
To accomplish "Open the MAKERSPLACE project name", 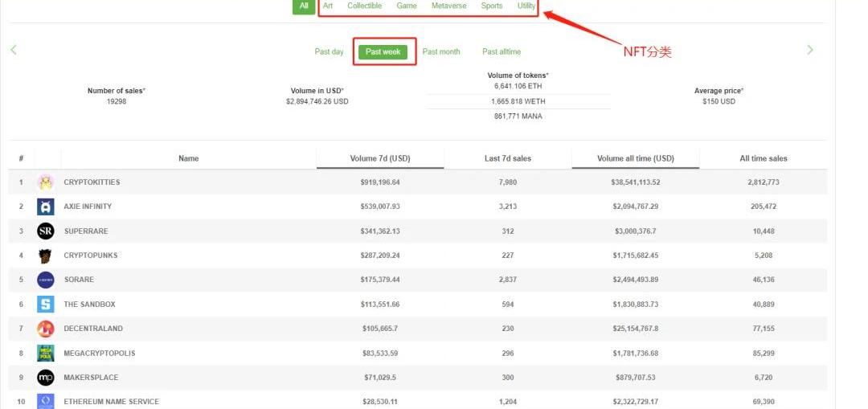I will [91, 378].
